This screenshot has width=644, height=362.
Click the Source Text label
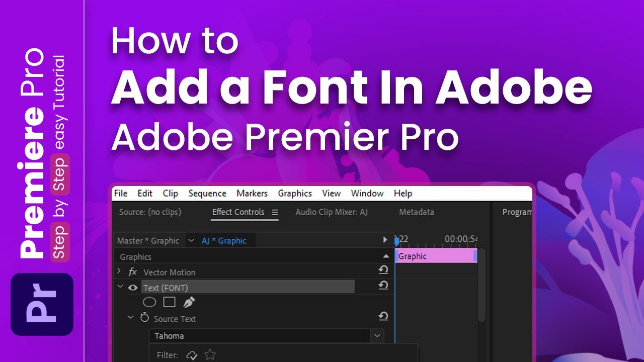(175, 319)
